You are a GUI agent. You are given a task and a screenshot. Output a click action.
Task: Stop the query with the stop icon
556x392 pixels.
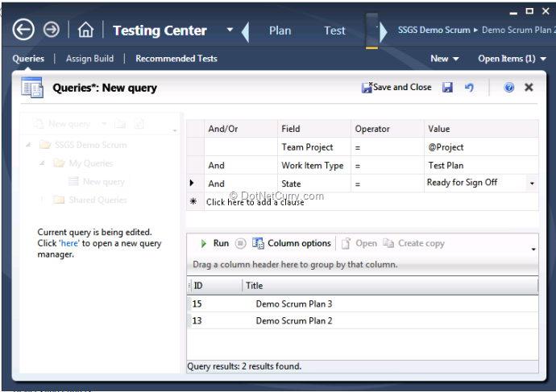(x=241, y=243)
